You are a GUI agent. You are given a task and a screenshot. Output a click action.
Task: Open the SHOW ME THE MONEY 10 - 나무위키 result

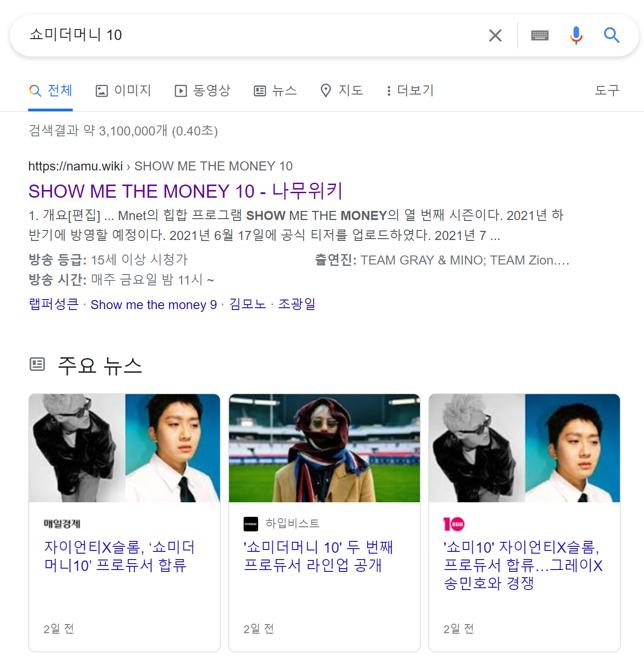click(185, 191)
